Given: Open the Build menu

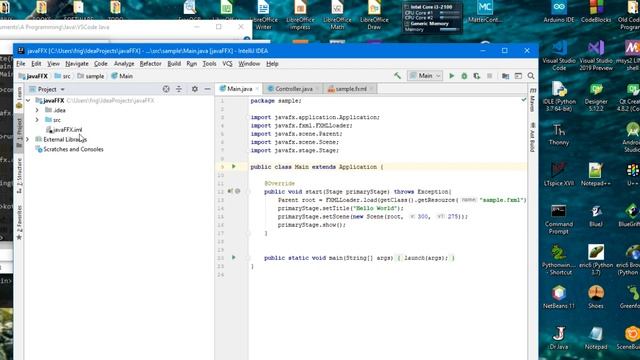Looking at the screenshot, I should [x=174, y=64].
